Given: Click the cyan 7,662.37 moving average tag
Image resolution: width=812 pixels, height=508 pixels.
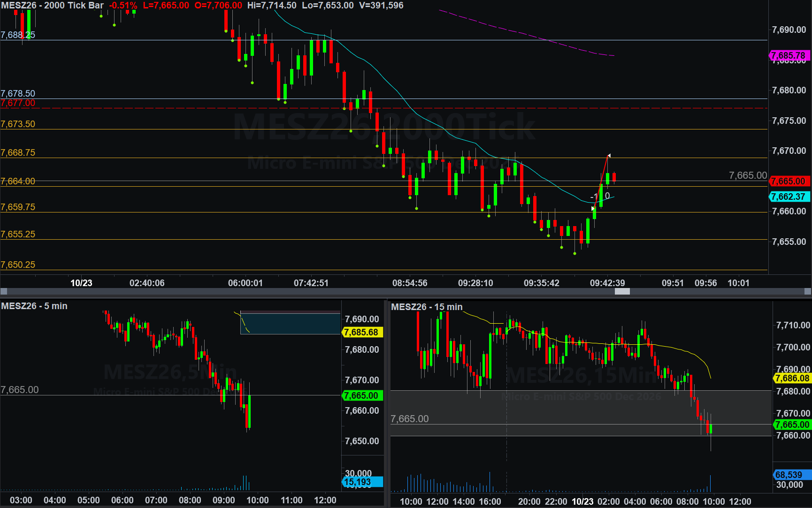Looking at the screenshot, I should click(790, 197).
